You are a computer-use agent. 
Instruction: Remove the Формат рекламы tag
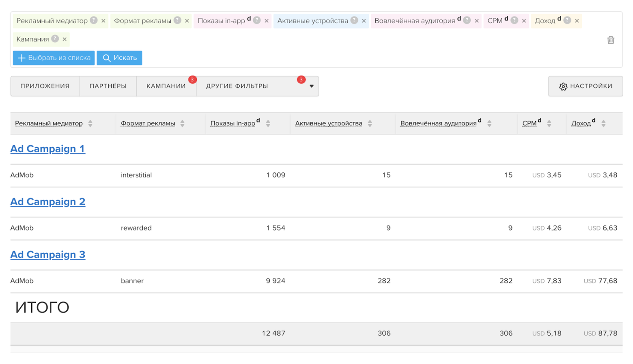[x=187, y=21]
